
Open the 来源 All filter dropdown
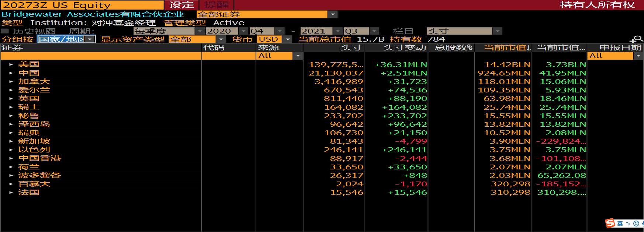(298, 56)
